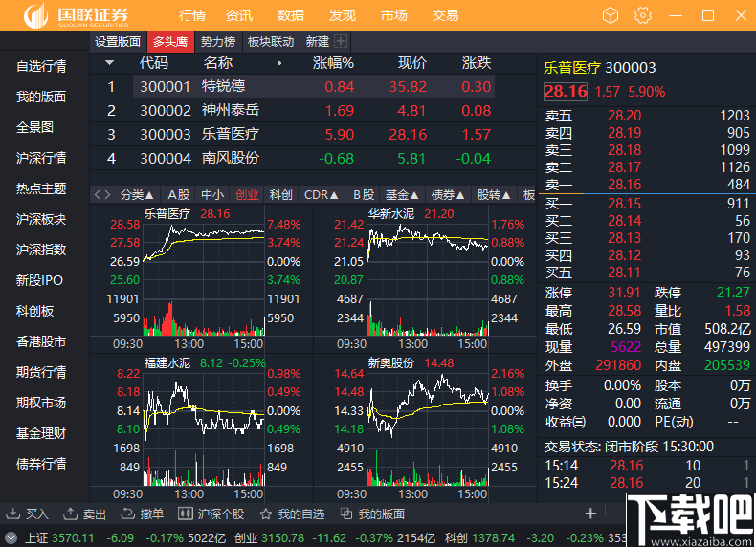Open the 市场 menu
This screenshot has height=547, width=756.
394,15
